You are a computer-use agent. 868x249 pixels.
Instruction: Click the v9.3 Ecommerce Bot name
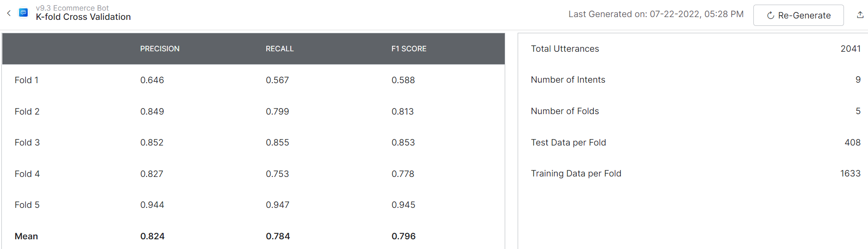(x=72, y=8)
